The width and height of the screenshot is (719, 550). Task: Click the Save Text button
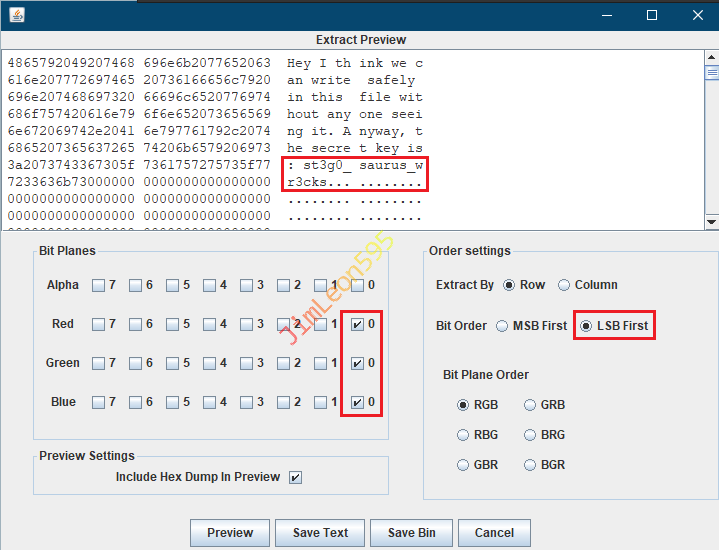tap(320, 533)
